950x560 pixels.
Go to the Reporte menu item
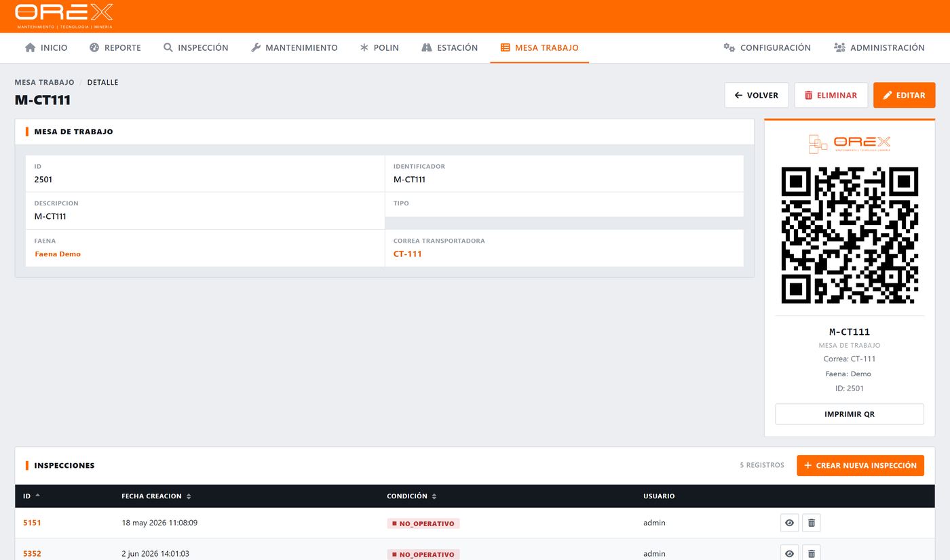pyautogui.click(x=115, y=47)
